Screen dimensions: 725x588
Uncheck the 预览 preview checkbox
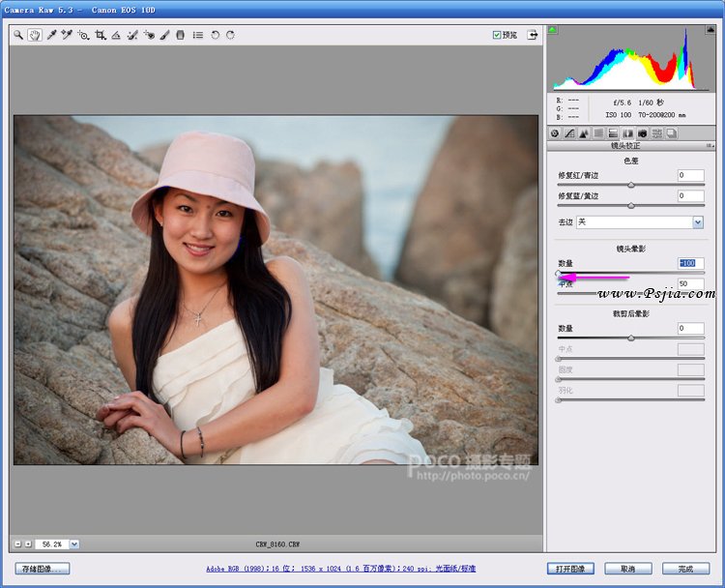pyautogui.click(x=497, y=35)
